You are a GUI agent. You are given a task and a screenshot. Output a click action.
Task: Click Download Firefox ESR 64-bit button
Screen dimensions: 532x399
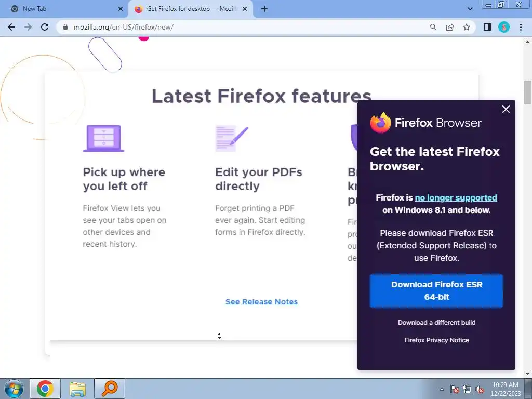point(436,291)
